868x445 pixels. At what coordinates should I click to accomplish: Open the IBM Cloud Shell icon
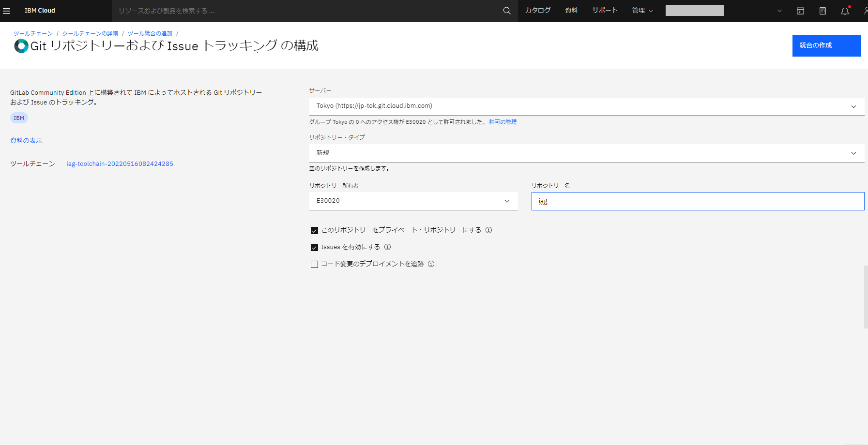tap(801, 11)
